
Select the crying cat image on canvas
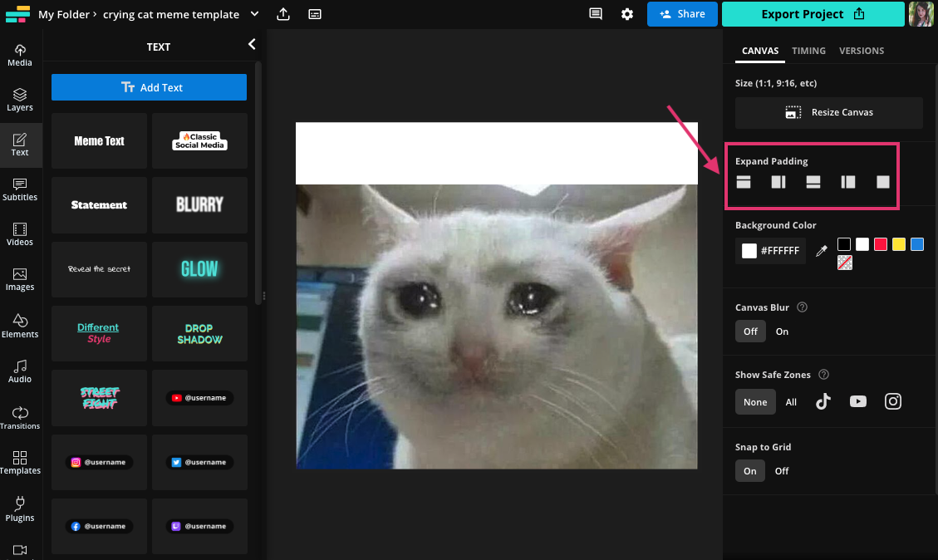pyautogui.click(x=497, y=326)
